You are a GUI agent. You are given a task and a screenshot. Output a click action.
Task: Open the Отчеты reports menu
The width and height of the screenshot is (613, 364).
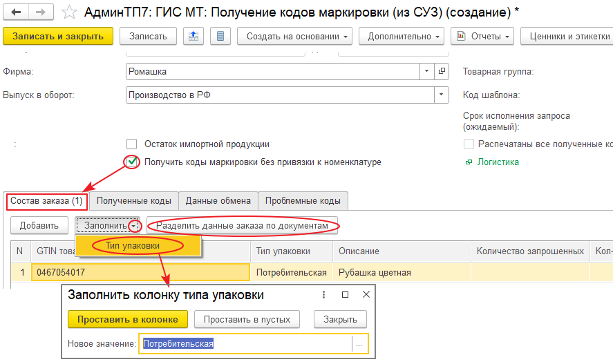tap(482, 36)
